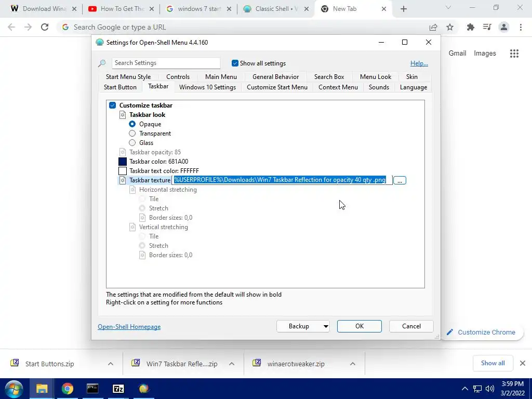532x399 pixels.
Task: Click OK to apply settings
Action: [360, 326]
